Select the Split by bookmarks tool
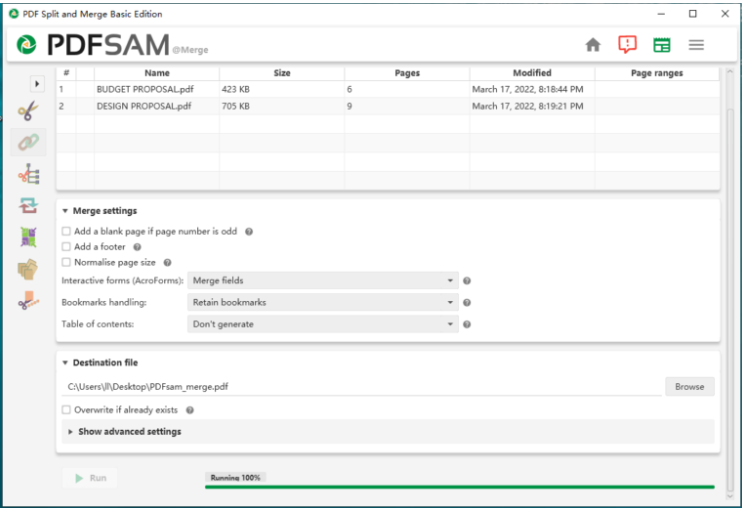The image size is (742, 508). click(29, 174)
